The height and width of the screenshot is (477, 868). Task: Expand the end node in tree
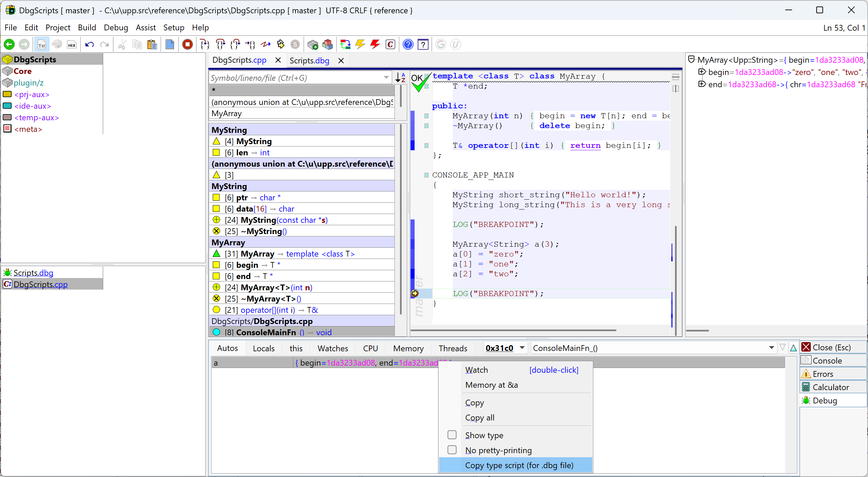pyautogui.click(x=702, y=84)
